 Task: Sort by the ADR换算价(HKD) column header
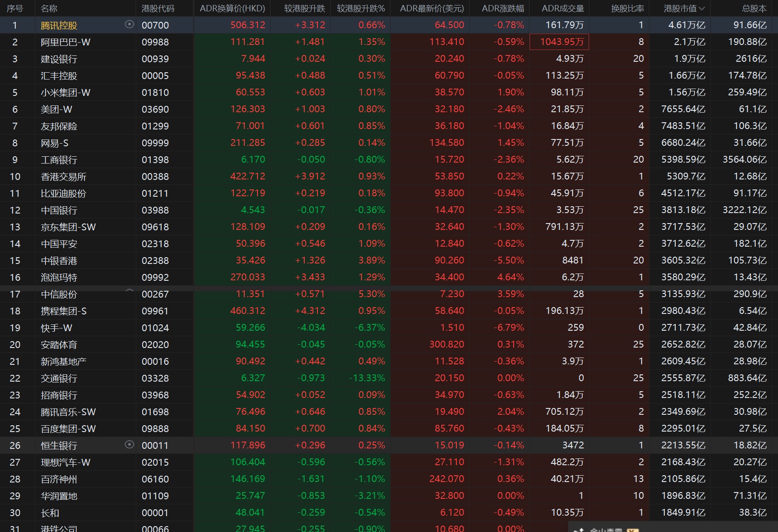232,9
